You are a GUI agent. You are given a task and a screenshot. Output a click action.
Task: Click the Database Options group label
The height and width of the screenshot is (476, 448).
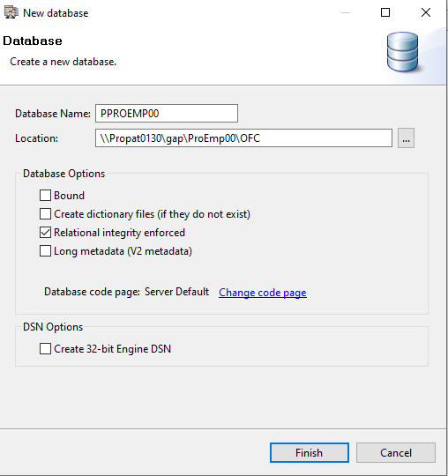[63, 174]
